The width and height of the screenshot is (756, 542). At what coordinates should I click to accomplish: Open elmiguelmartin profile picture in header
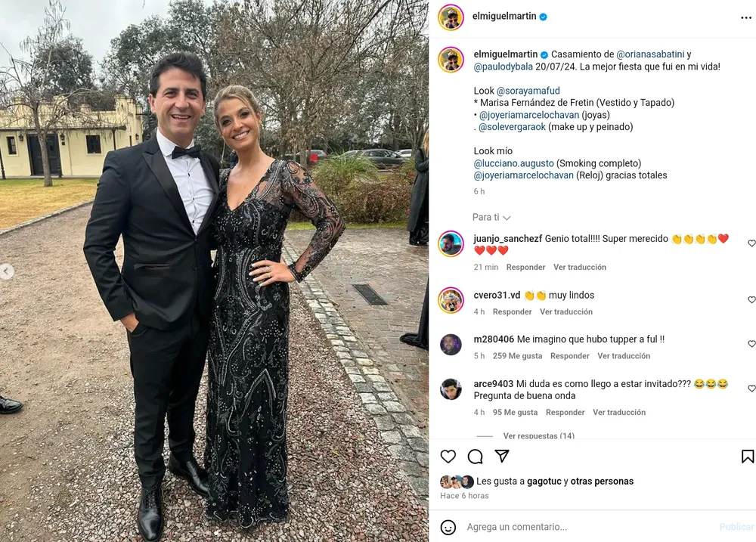pyautogui.click(x=451, y=17)
